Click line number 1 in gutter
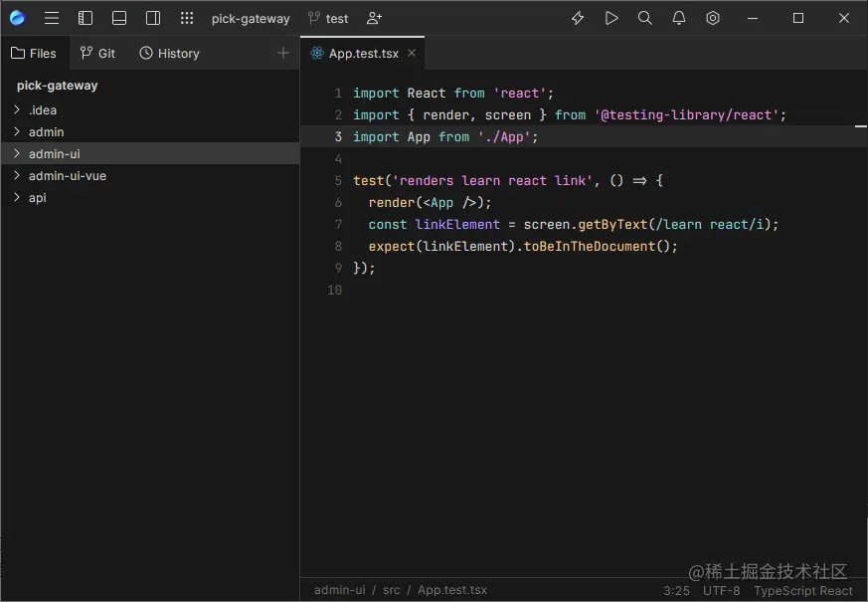868x602 pixels. tap(338, 94)
